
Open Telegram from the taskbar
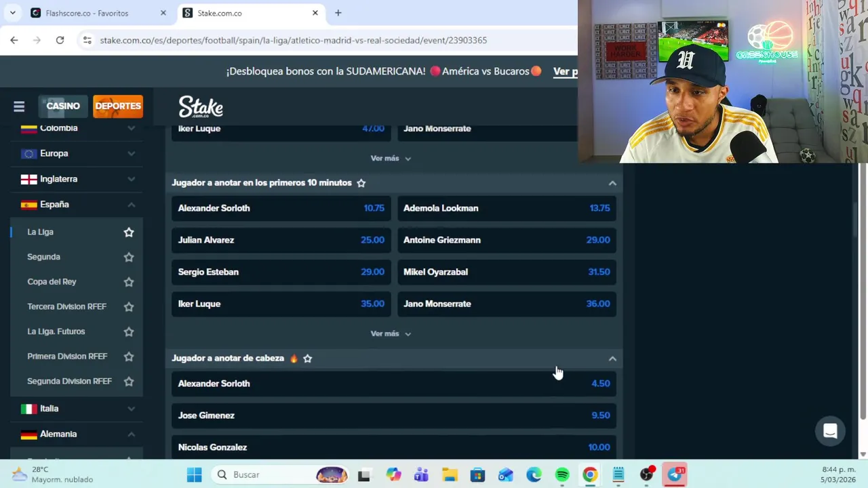click(675, 474)
